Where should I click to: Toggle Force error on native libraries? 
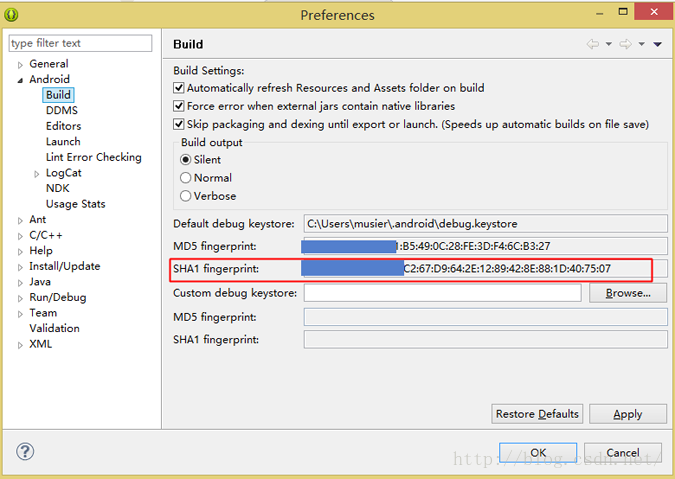tap(179, 106)
